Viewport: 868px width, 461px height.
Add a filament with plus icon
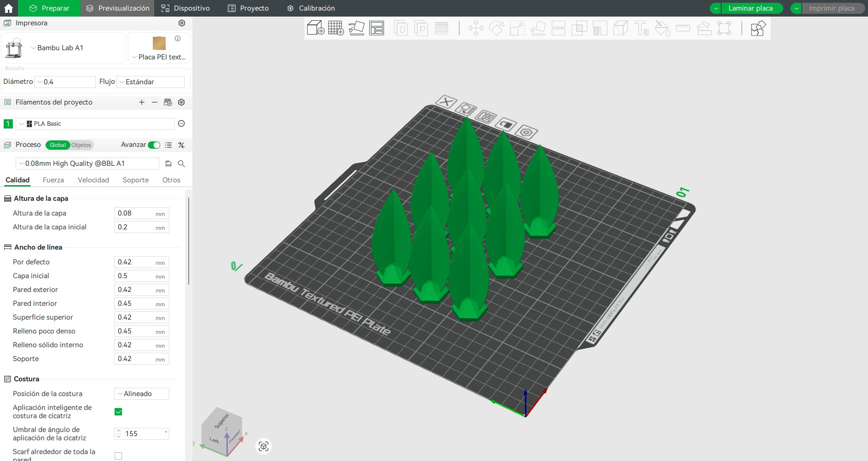142,102
